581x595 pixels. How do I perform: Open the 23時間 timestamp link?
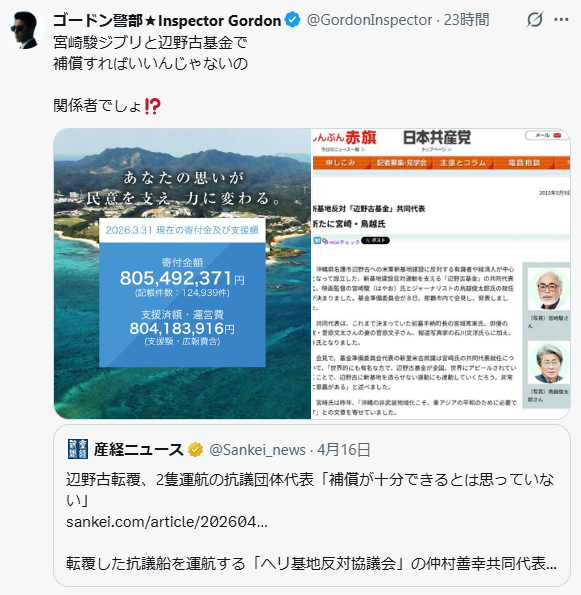click(466, 20)
